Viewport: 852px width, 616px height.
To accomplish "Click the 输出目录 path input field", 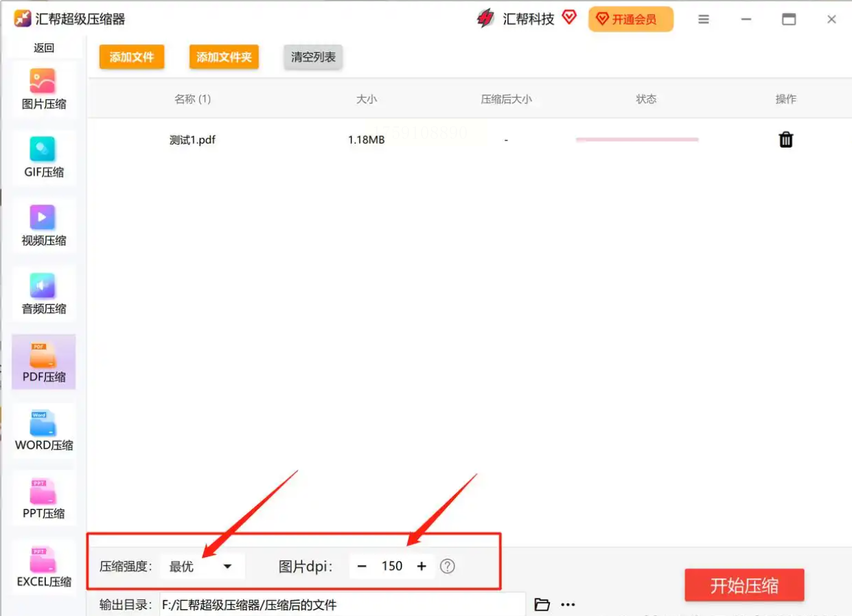I will pos(343,604).
